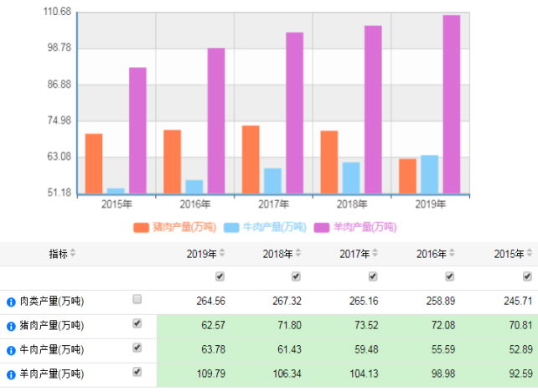Toggle sort order on the 2015年 header arrows
The image size is (538, 392).
[x=530, y=254]
